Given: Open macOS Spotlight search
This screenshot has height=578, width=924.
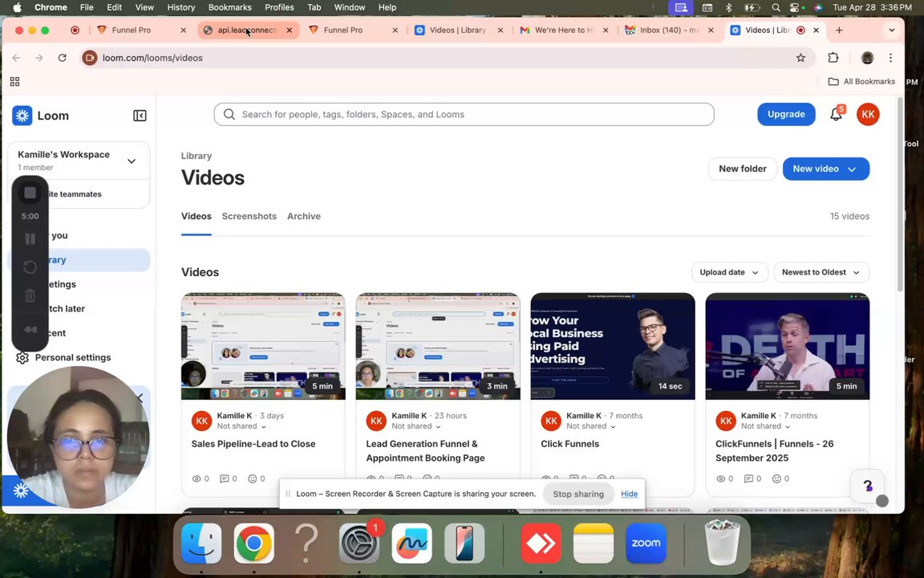Looking at the screenshot, I should click(x=776, y=8).
